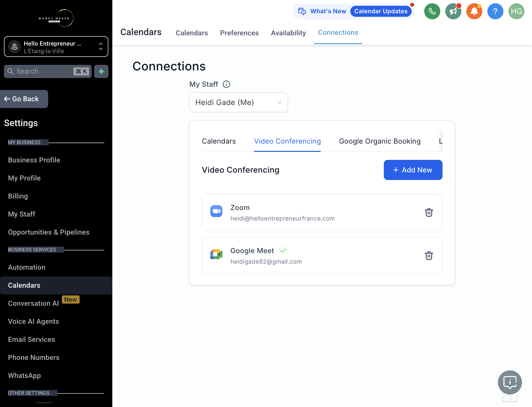
Task: Open My Staff in sidebar
Action: 22,214
